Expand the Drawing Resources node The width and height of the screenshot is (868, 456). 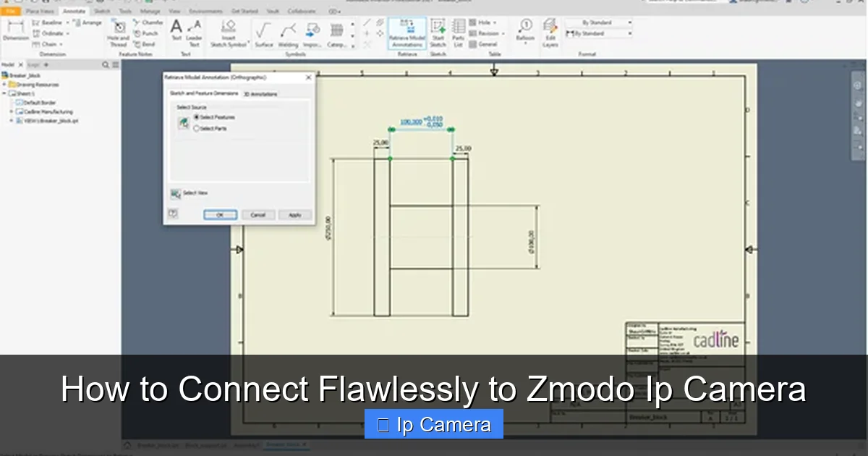[x=4, y=85]
